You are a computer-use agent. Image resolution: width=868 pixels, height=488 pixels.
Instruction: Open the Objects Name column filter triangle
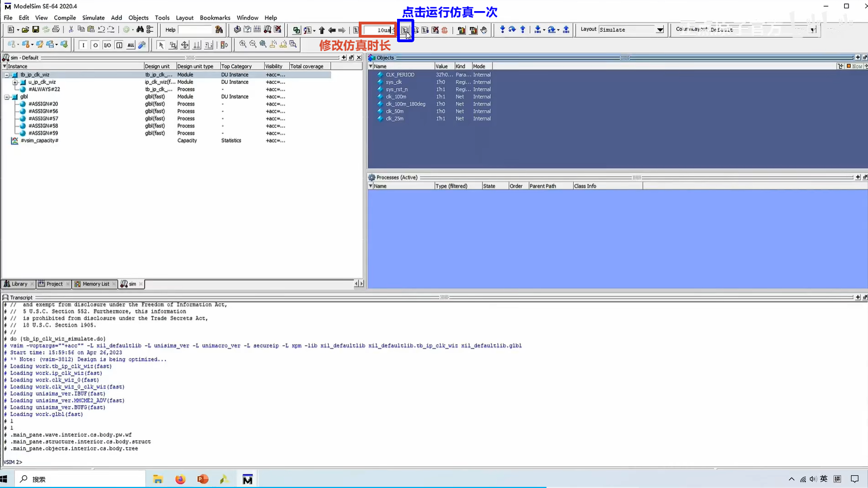click(370, 66)
